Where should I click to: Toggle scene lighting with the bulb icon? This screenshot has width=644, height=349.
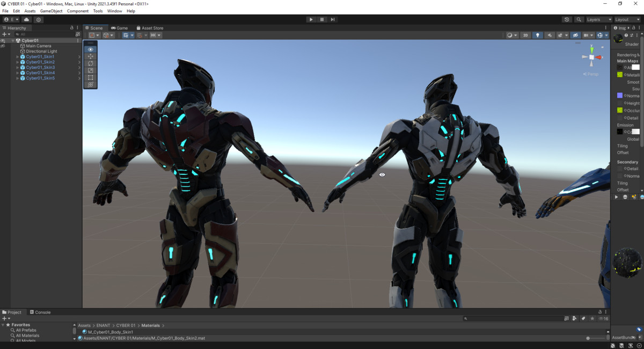pos(538,35)
